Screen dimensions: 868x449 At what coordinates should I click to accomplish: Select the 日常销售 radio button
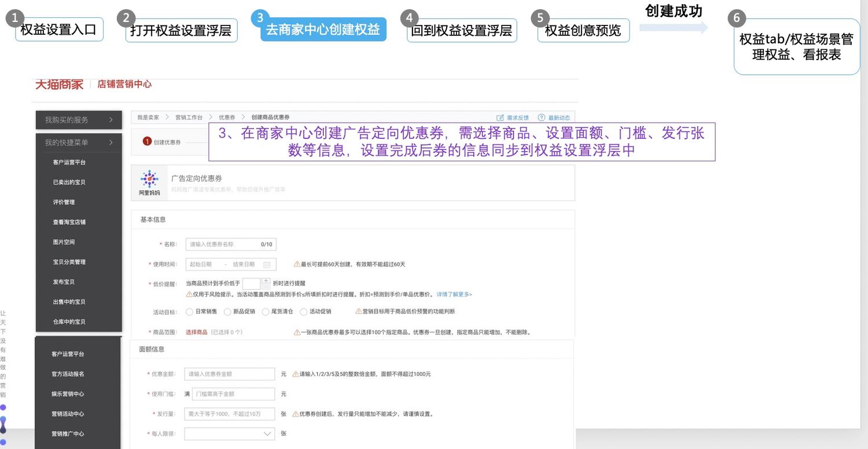(x=189, y=312)
